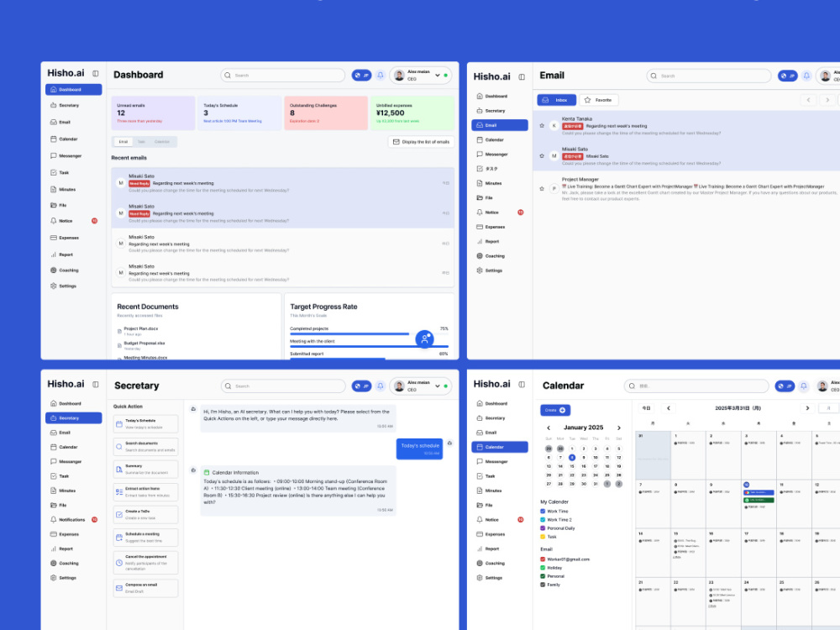Open the notification bell in the Secretary header
The width and height of the screenshot is (840, 630).
381,386
